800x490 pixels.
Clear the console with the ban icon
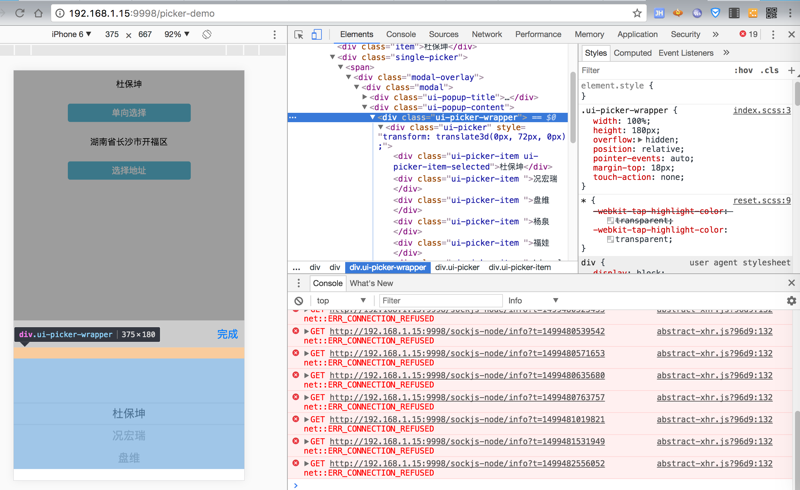pos(298,301)
